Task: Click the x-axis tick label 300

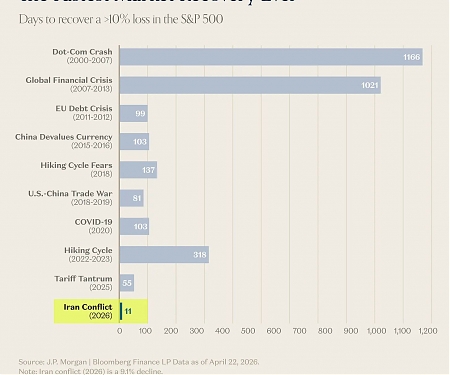Action: pyautogui.click(x=197, y=331)
